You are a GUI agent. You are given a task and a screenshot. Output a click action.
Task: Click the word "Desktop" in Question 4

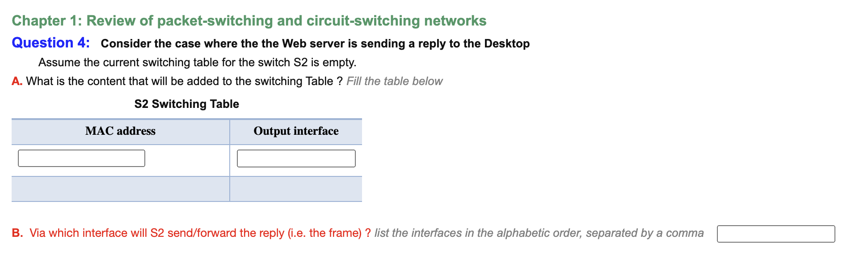508,43
